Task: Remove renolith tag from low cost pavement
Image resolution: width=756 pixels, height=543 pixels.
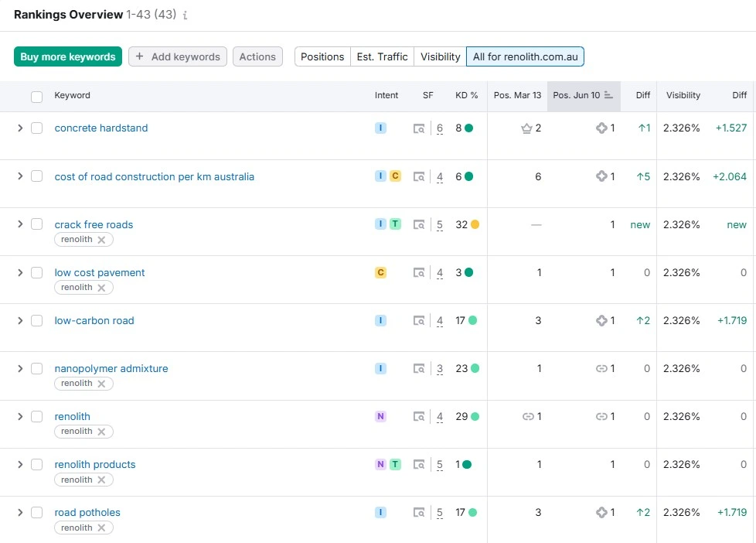Action: point(101,288)
